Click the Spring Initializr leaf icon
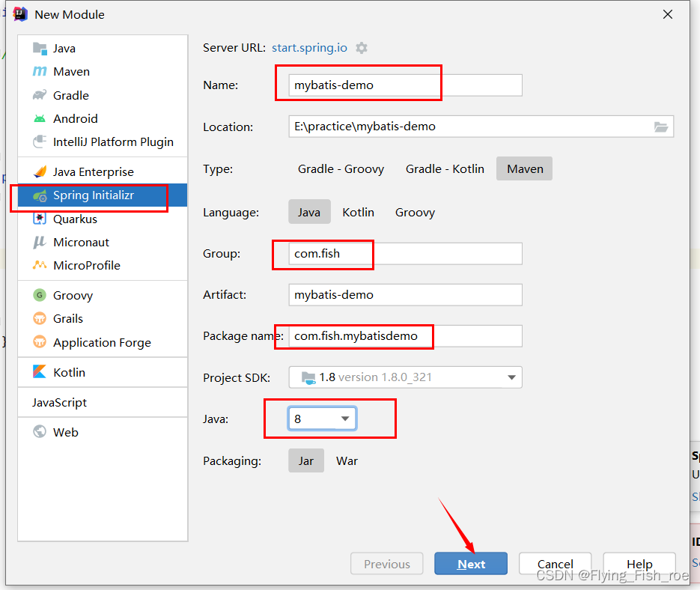Image resolution: width=700 pixels, height=590 pixels. (x=40, y=195)
